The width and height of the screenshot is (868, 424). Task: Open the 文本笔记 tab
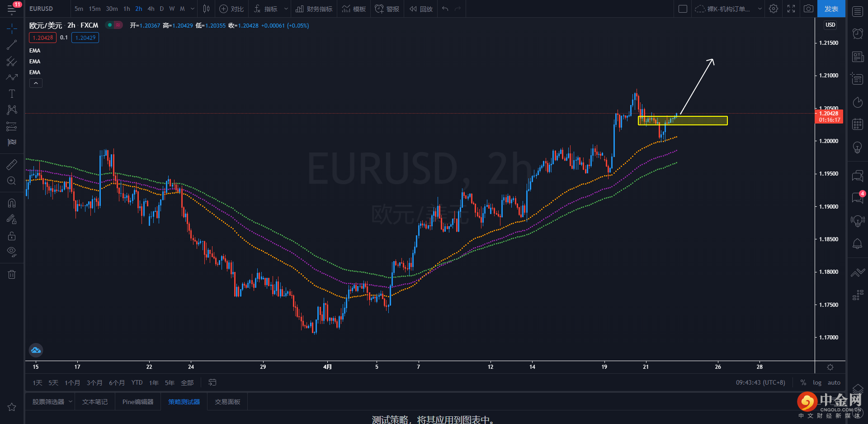click(95, 402)
